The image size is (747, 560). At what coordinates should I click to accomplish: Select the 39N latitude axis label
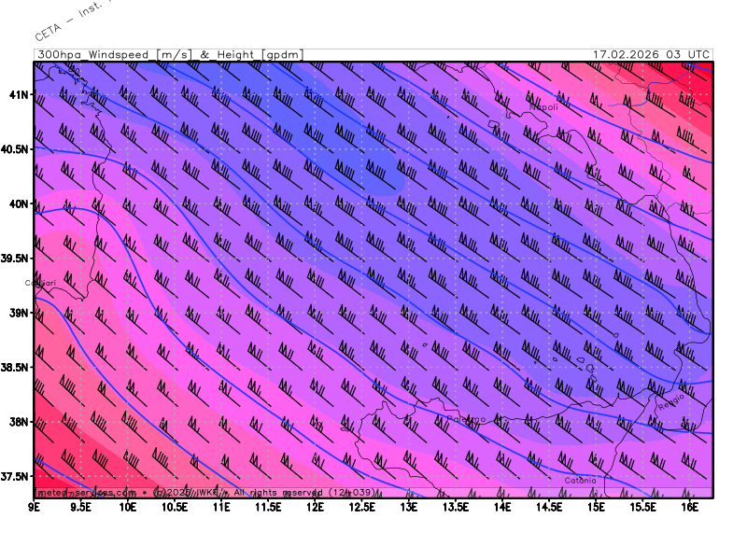[19, 313]
